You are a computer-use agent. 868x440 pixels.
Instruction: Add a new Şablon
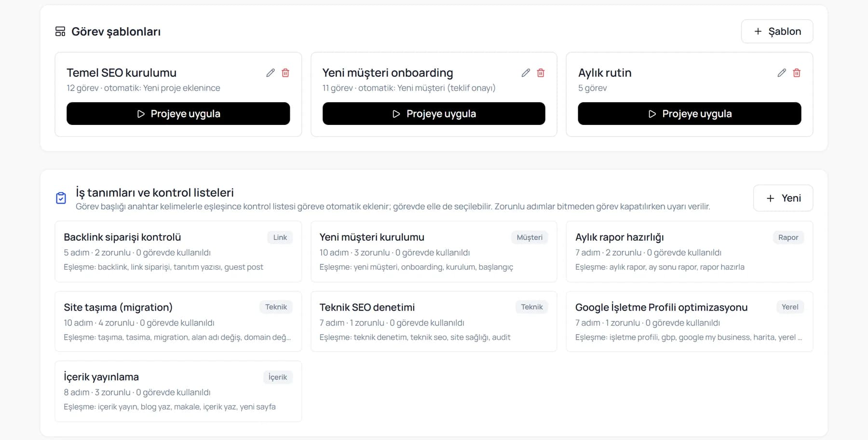point(777,31)
